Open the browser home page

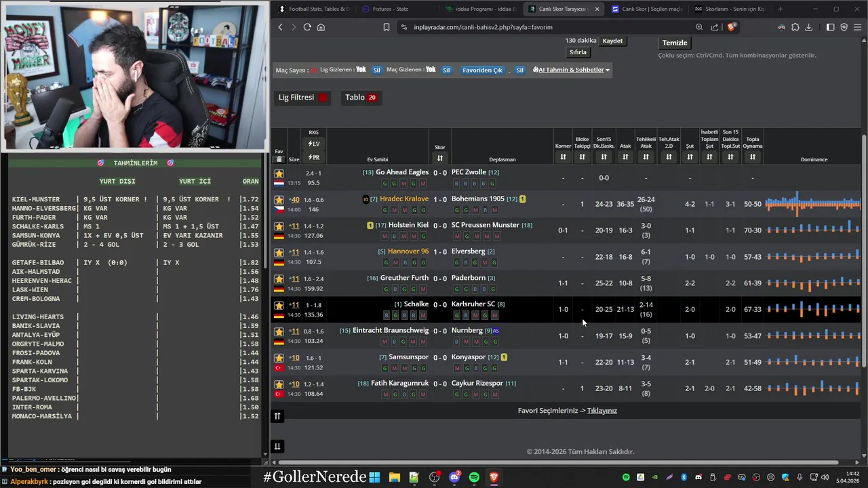321,27
